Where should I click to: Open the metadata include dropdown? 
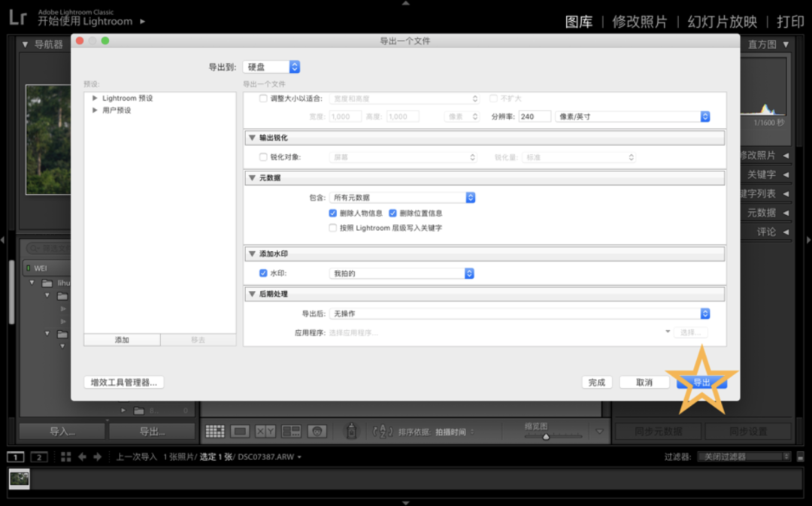click(402, 198)
